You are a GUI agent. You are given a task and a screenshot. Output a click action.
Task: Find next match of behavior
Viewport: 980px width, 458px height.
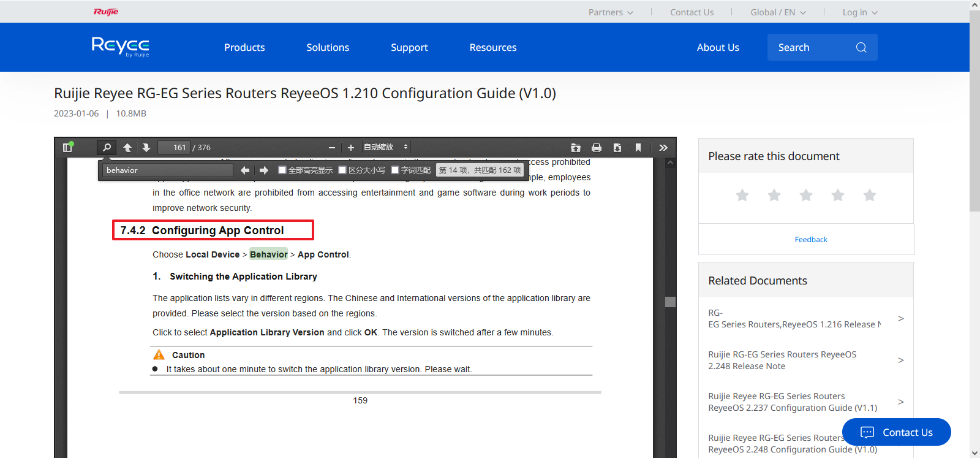[264, 170]
